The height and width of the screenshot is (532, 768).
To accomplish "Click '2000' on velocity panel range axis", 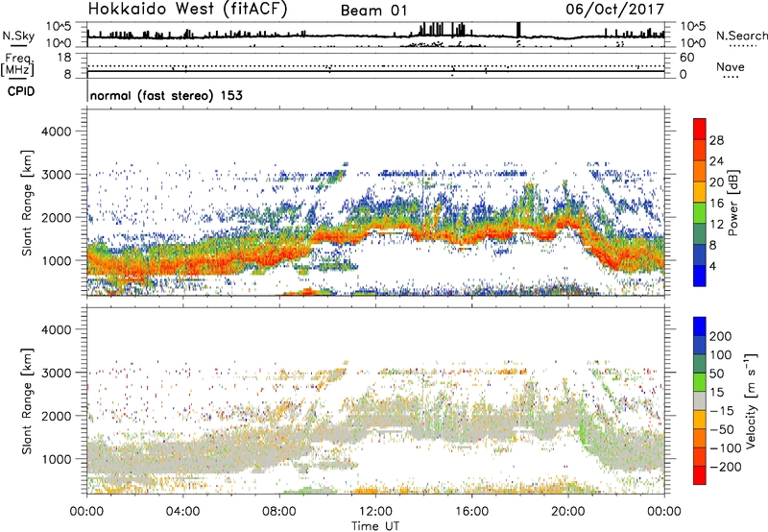I will point(56,416).
